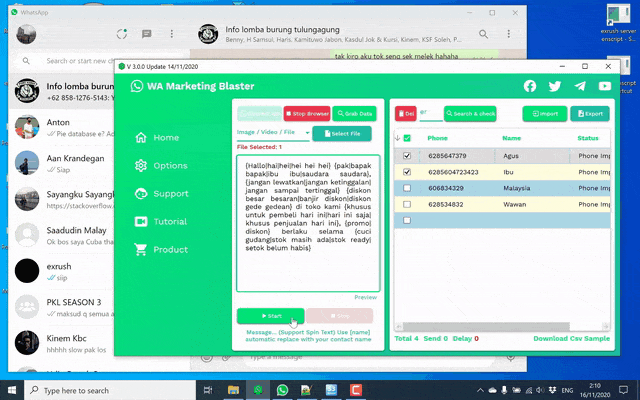This screenshot has height=400, width=640.
Task: Click Download Csv Sample link
Action: pyautogui.click(x=570, y=339)
